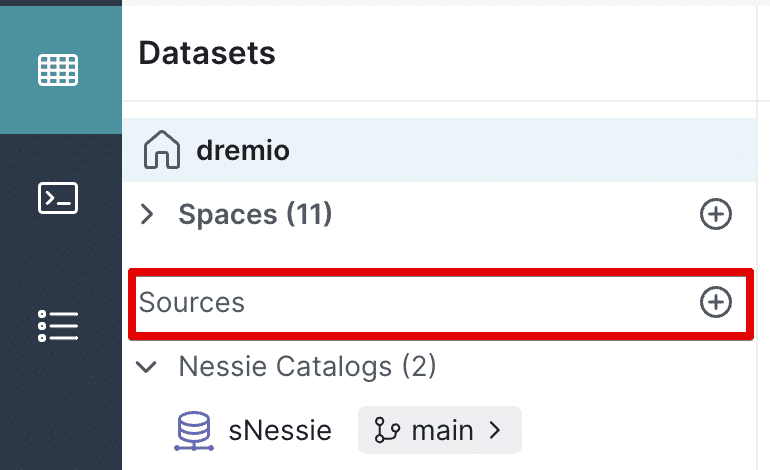The height and width of the screenshot is (470, 770).
Task: Select the Spaces (11) section label
Action: pos(255,215)
